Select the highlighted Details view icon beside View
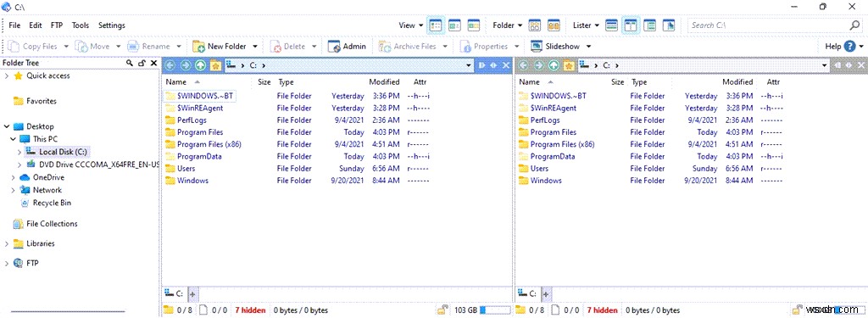 [437, 25]
